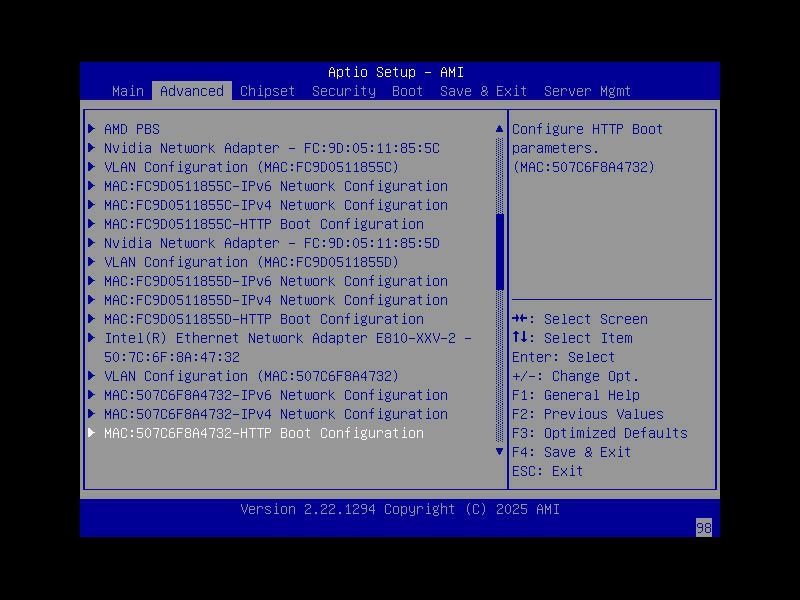
Task: Click the blue scrollbar thumb
Action: (x=499, y=252)
